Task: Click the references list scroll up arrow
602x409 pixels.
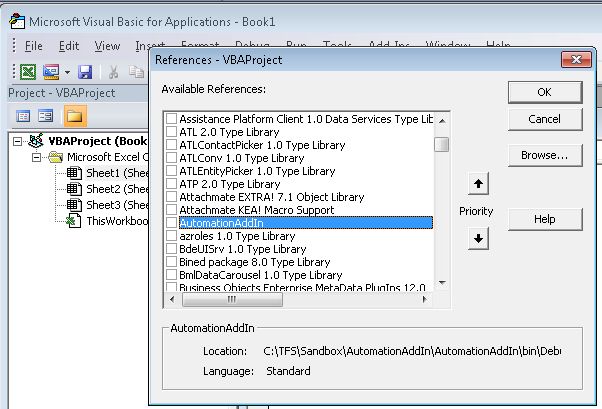Action: click(x=442, y=121)
